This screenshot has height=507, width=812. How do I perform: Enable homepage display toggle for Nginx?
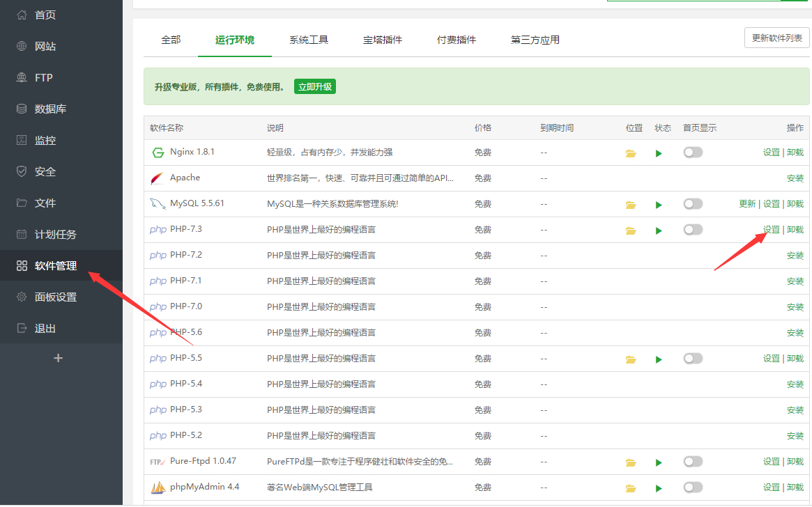click(x=693, y=152)
